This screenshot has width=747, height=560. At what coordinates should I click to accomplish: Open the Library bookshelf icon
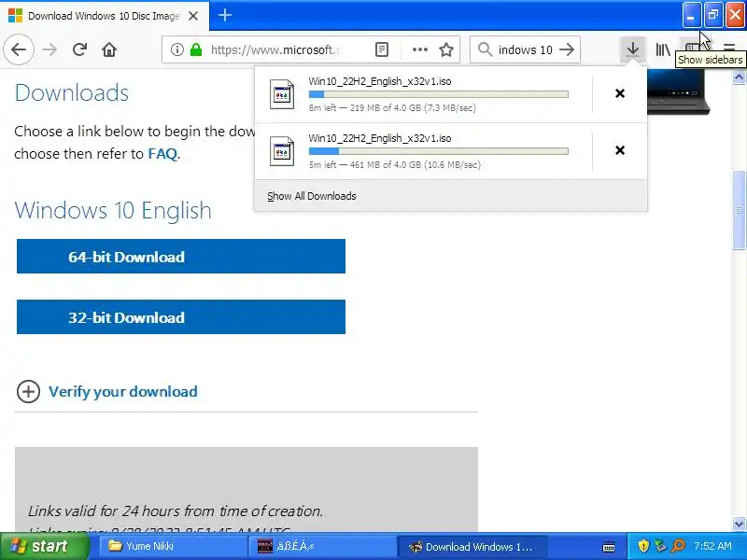tap(663, 49)
